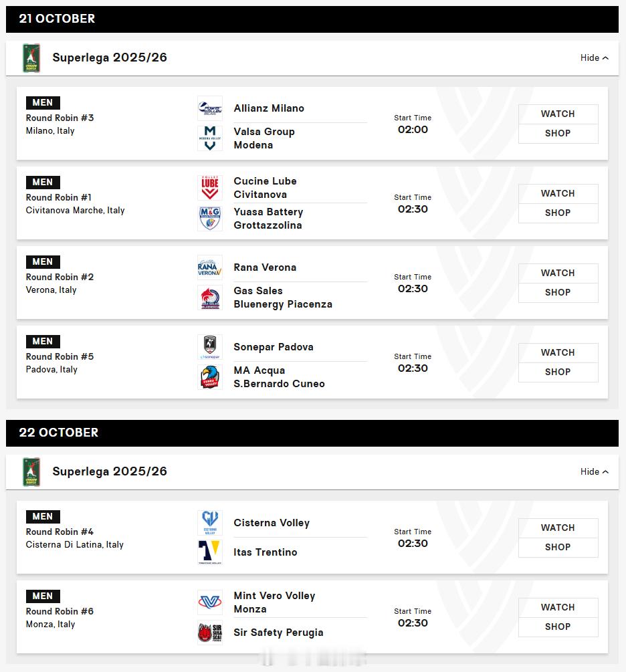This screenshot has width=626, height=672.
Task: Watch the Allianz Milano vs Modena match
Action: 558,114
